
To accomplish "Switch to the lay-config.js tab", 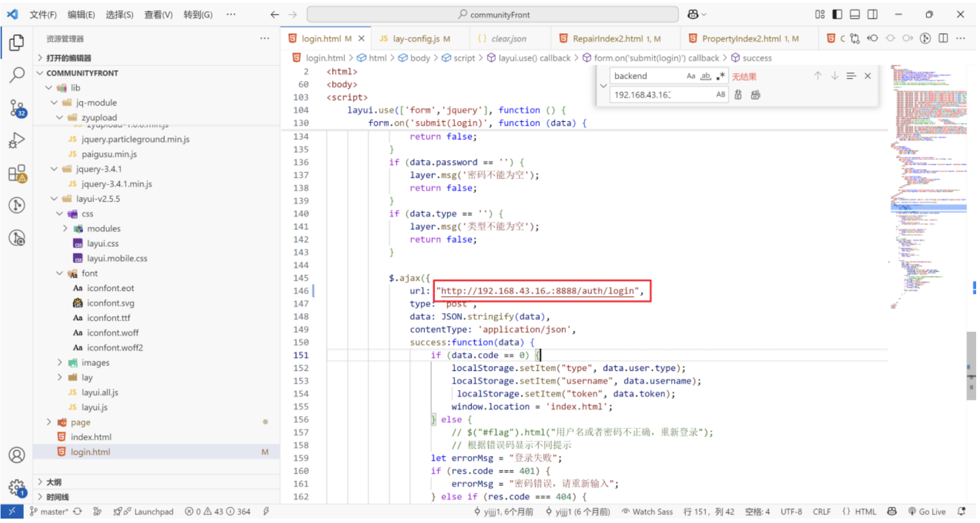I will point(416,39).
